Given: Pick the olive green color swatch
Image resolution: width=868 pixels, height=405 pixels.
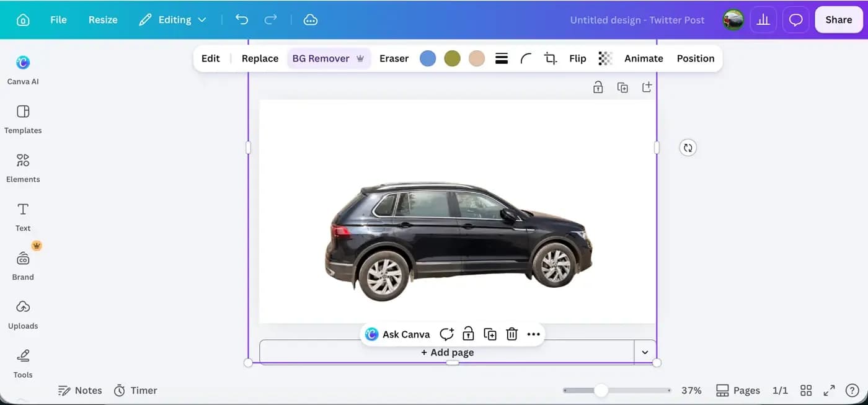Looking at the screenshot, I should [453, 58].
